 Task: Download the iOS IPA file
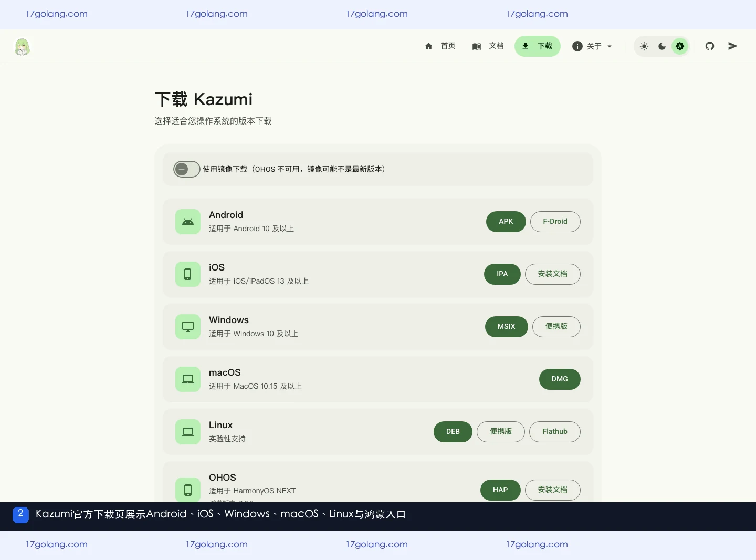(x=502, y=274)
